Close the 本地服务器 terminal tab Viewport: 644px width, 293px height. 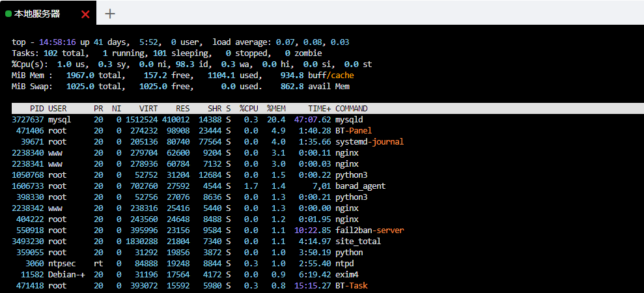pyautogui.click(x=85, y=14)
